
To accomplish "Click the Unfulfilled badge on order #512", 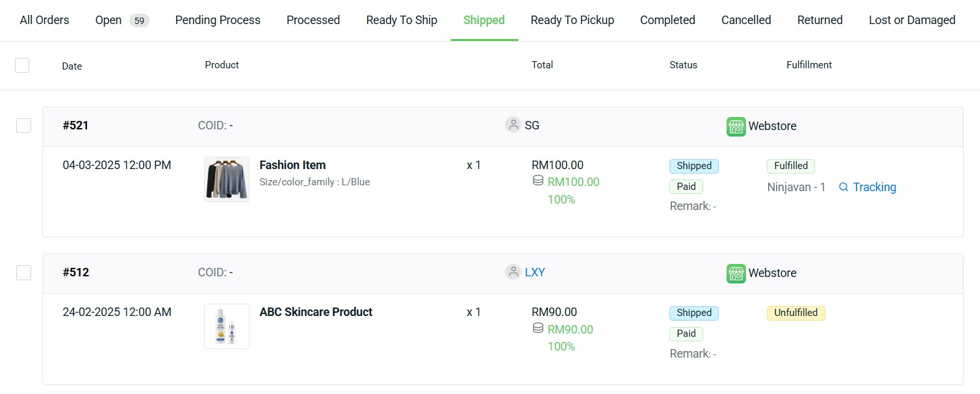I will (796, 313).
